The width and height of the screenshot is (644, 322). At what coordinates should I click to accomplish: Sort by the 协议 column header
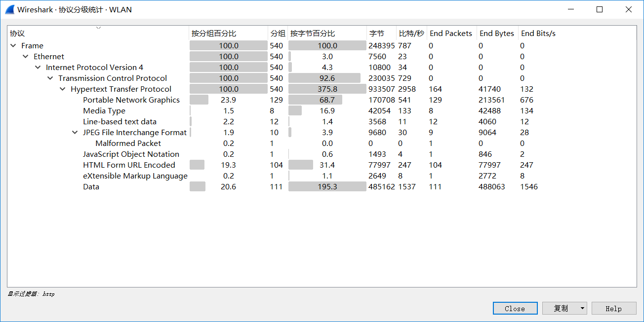pyautogui.click(x=98, y=34)
